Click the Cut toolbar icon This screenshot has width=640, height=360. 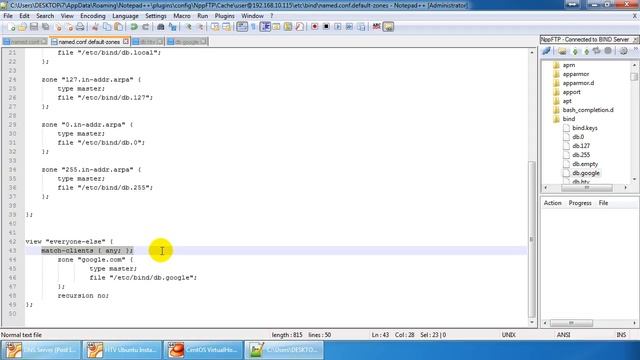pyautogui.click(x=95, y=27)
